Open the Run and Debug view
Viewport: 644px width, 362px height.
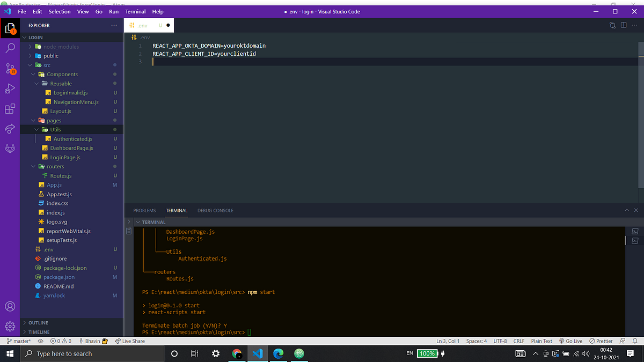tap(10, 88)
